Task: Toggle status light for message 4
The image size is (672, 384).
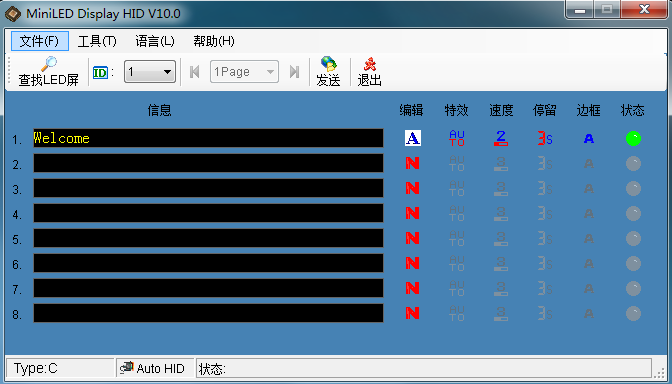Action: tap(633, 213)
